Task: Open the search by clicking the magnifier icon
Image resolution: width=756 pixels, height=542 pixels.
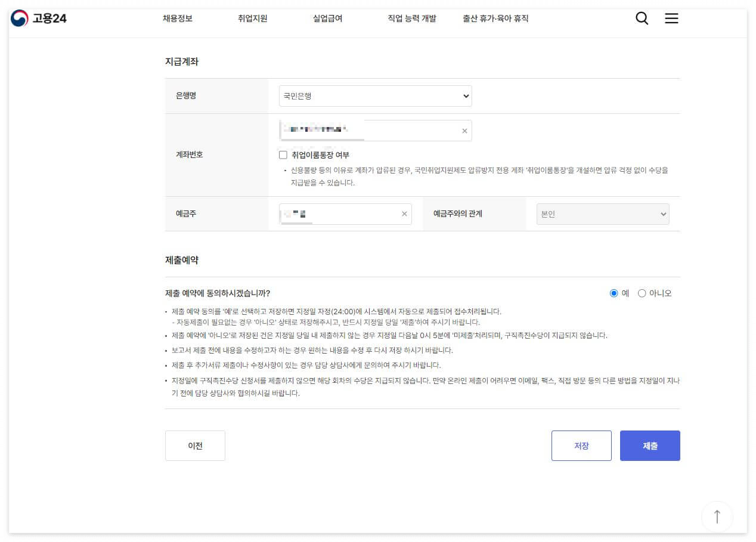Action: tap(642, 18)
